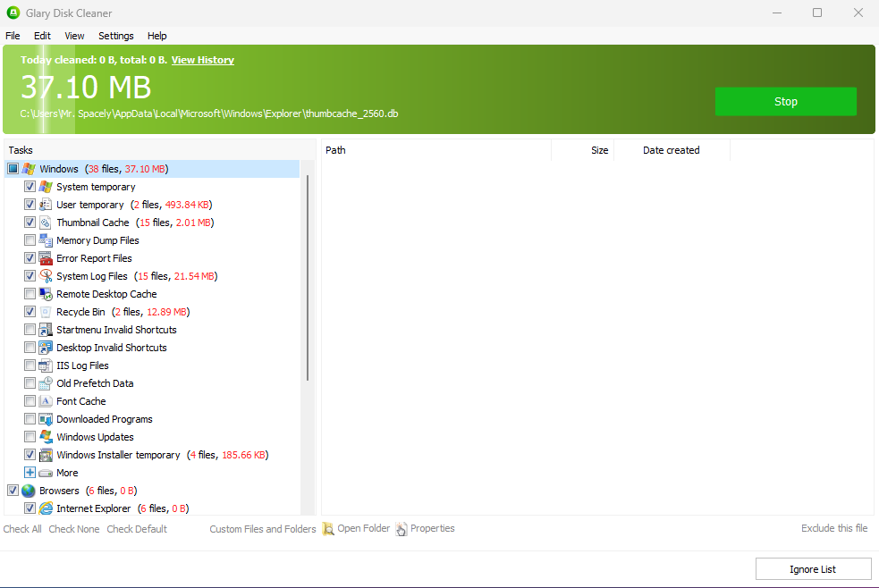Click the More drive icon
This screenshot has height=588, width=879.
pos(46,473)
